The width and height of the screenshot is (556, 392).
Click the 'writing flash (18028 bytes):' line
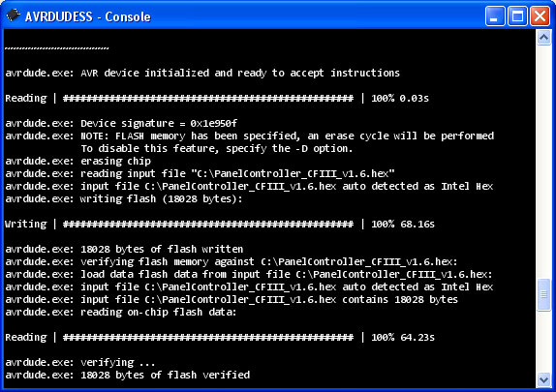[x=124, y=198]
